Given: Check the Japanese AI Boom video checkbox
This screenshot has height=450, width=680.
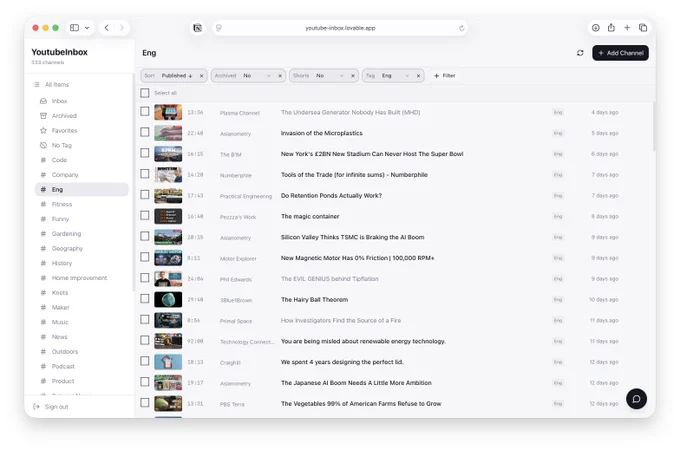Looking at the screenshot, I should (x=145, y=382).
